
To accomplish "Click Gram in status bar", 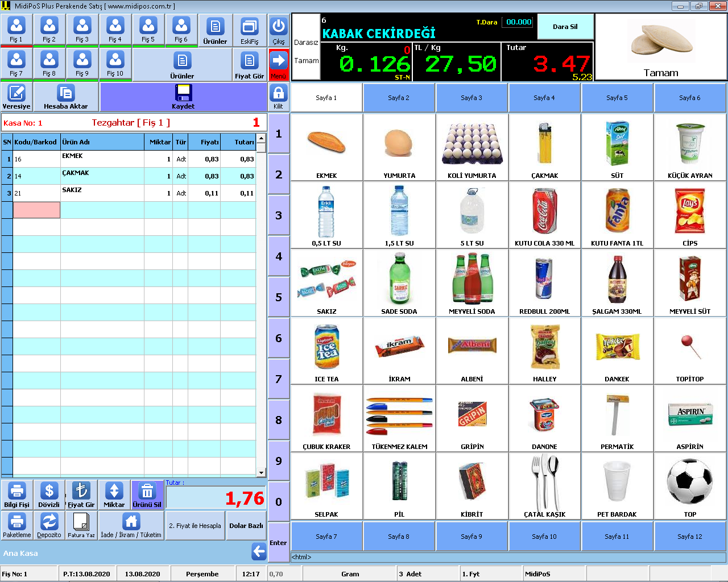I will pyautogui.click(x=350, y=574).
